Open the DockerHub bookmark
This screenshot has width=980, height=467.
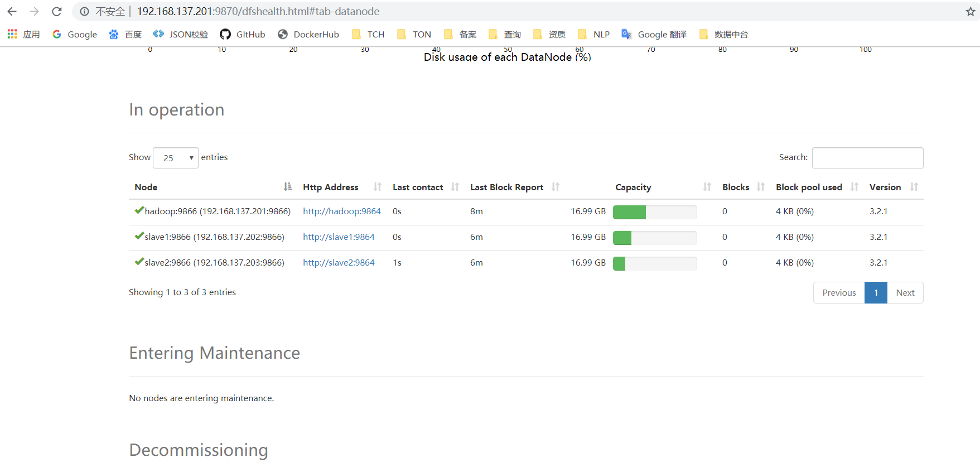click(x=308, y=34)
